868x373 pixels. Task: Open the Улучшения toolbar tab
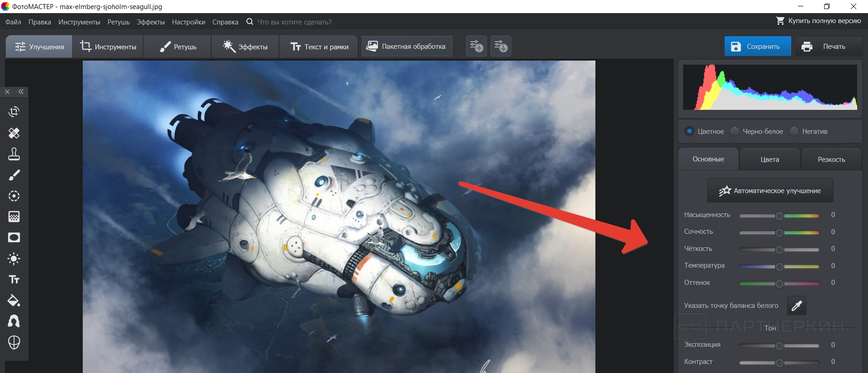[39, 47]
